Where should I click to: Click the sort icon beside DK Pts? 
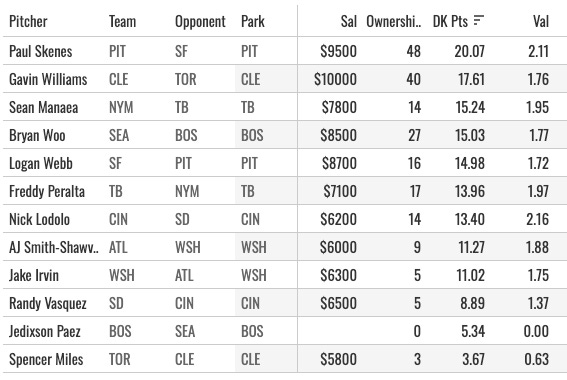coord(478,21)
